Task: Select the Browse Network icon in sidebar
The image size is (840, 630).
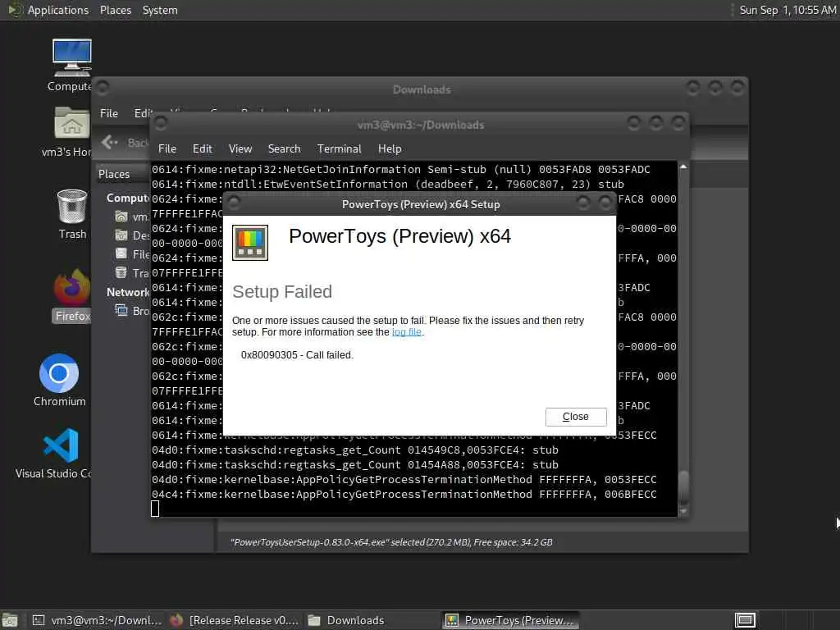Action: pyautogui.click(x=121, y=311)
